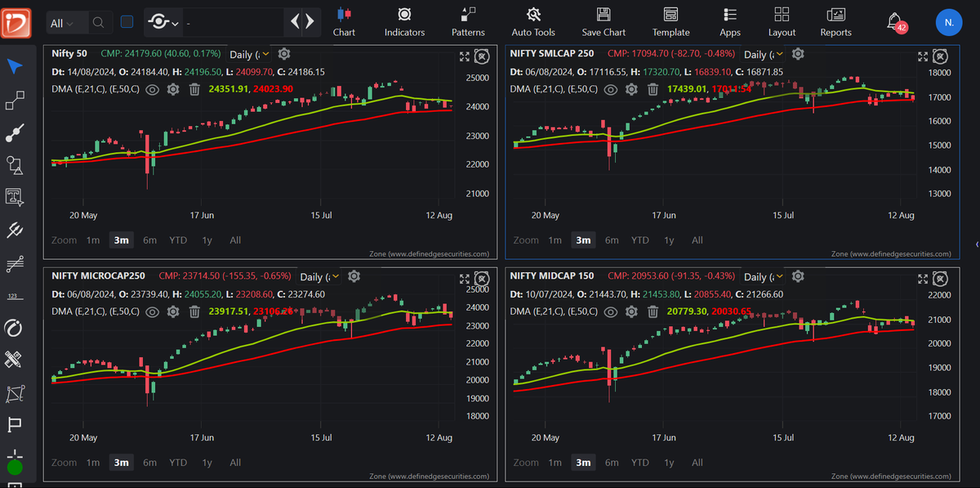Viewport: 980px width, 488px height.
Task: Open DMA indicator settings on Nifty 50
Action: 173,89
